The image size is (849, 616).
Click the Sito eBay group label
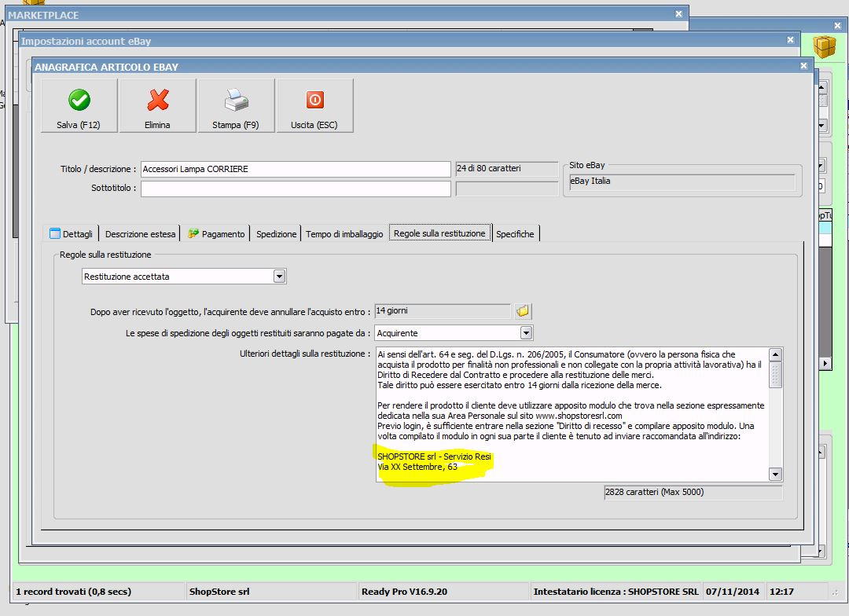[587, 165]
